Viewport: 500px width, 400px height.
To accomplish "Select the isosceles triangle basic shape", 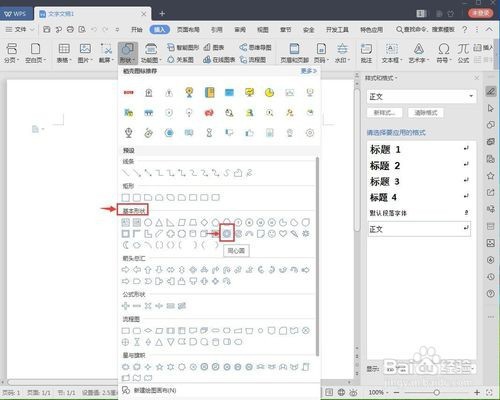I will (159, 222).
